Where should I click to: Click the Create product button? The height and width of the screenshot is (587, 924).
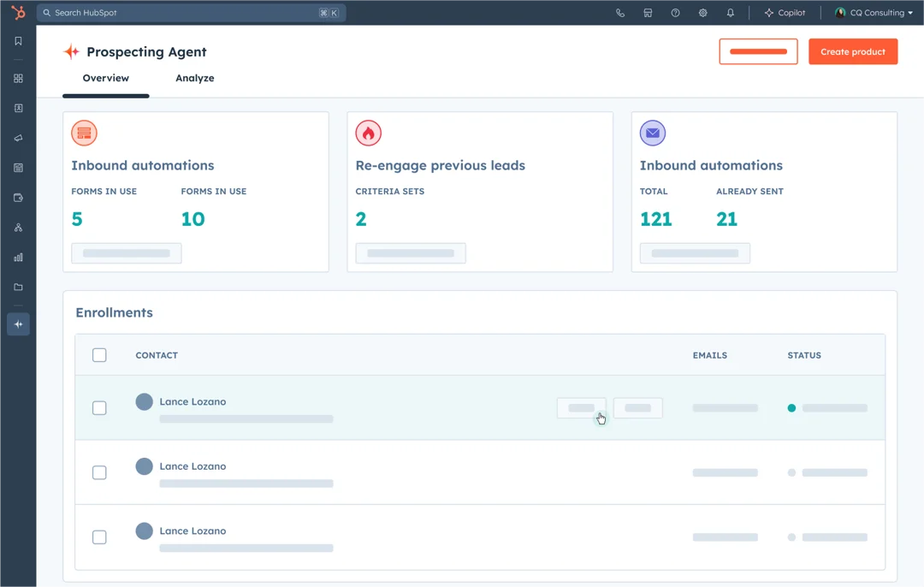point(852,51)
